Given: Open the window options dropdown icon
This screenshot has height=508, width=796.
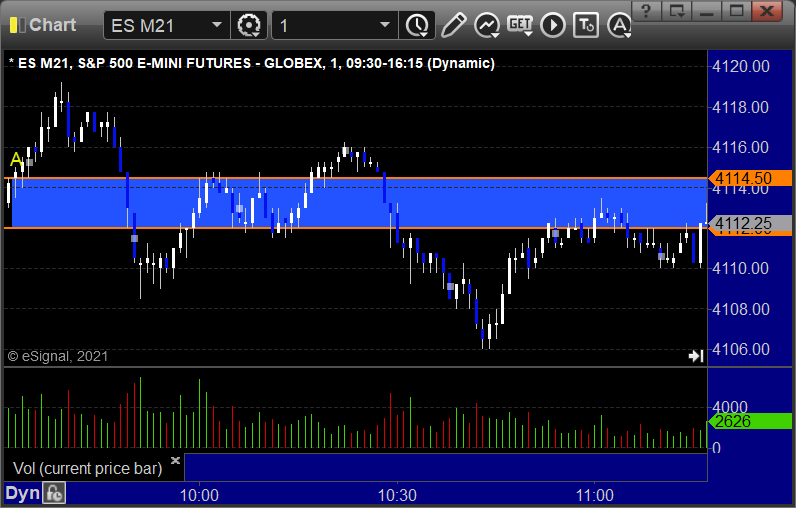Looking at the screenshot, I should pos(677,11).
